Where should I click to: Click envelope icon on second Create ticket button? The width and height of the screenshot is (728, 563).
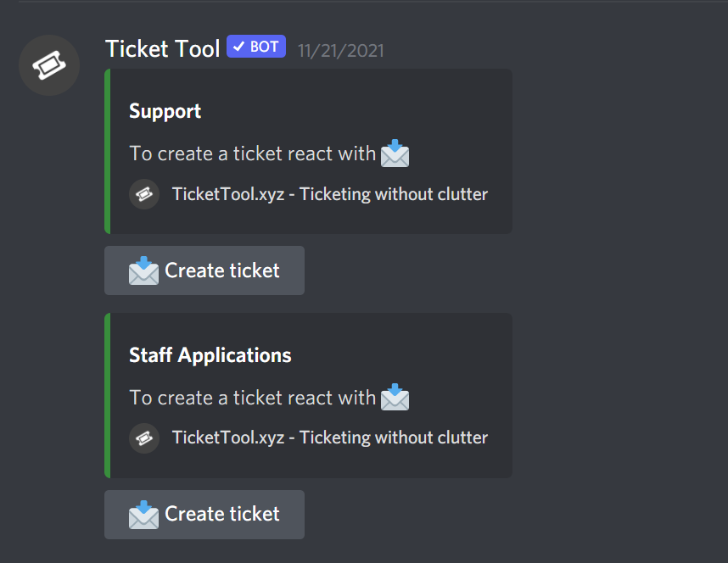tap(143, 515)
